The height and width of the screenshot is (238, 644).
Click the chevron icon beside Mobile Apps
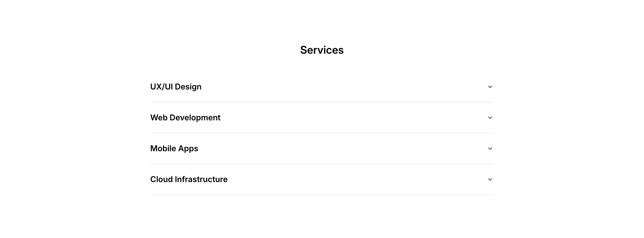point(490,149)
